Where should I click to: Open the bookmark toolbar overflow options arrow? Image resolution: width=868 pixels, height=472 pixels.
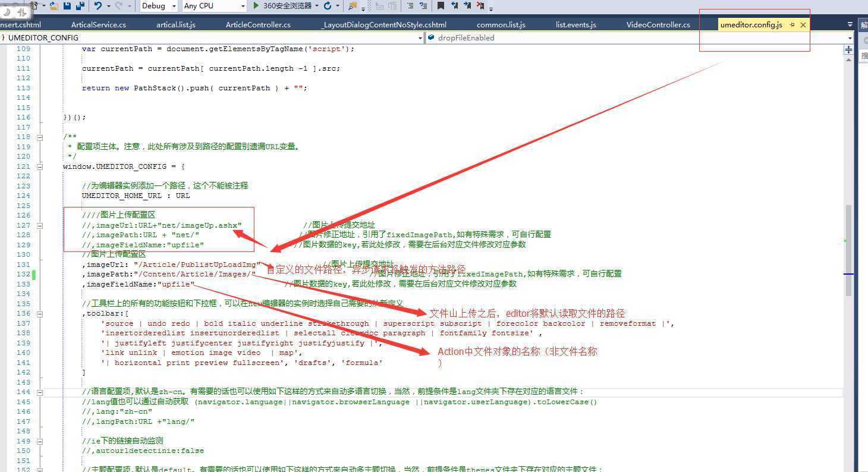[x=491, y=8]
